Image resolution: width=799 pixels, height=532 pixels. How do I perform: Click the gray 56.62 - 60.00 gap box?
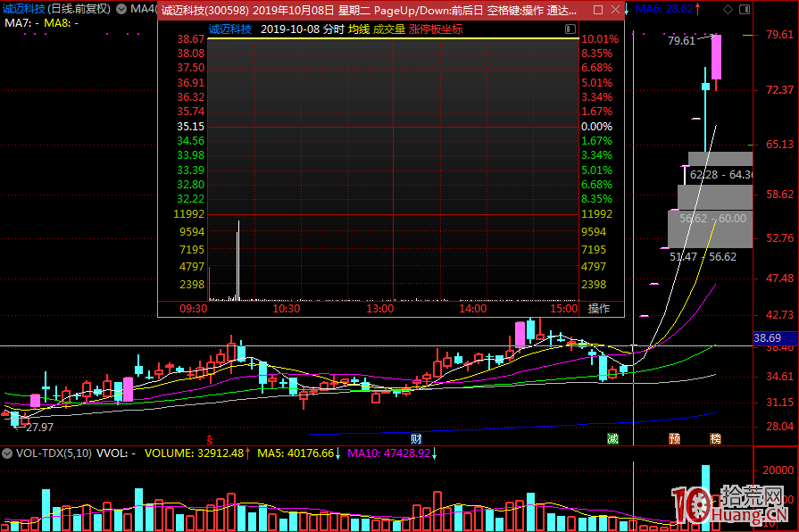click(711, 229)
